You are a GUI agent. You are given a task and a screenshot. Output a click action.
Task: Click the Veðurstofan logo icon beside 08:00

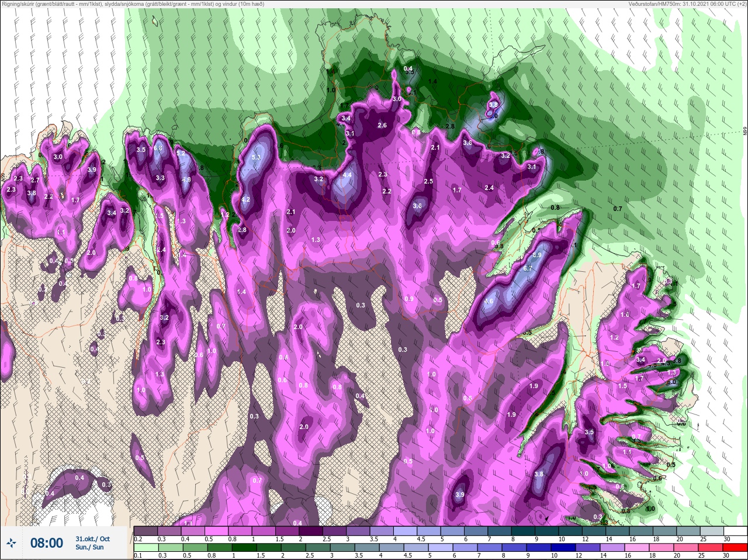point(11,543)
